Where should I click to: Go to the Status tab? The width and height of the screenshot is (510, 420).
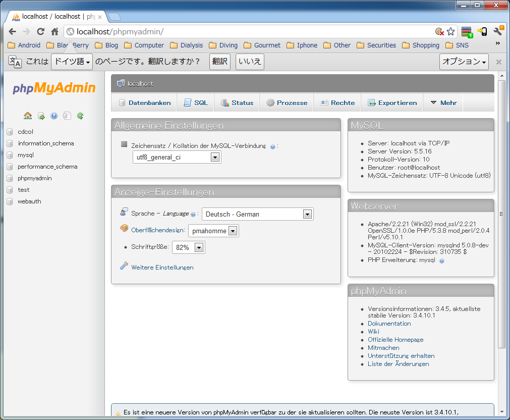tap(237, 102)
